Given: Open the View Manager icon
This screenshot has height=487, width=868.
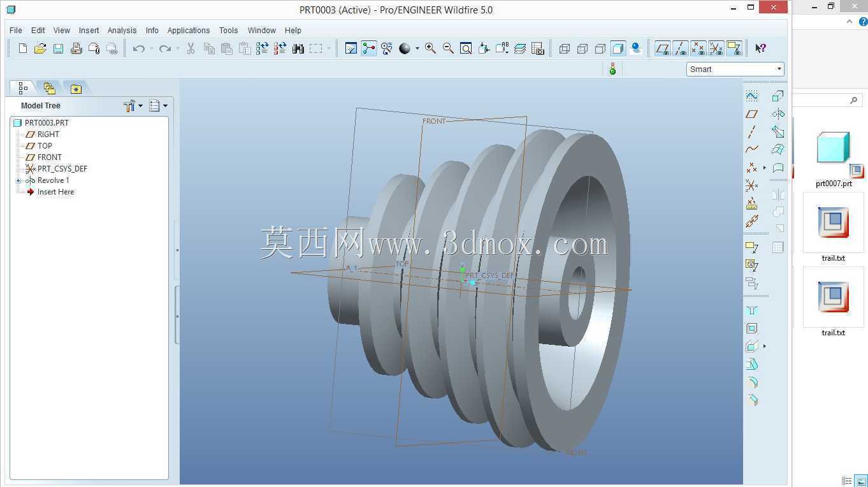Looking at the screenshot, I should click(537, 48).
